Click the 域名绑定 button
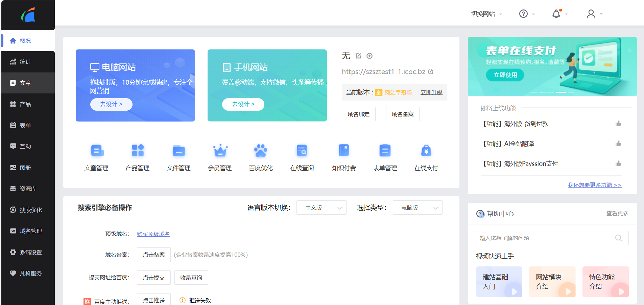Screen dimensions: 644x305 point(358,114)
